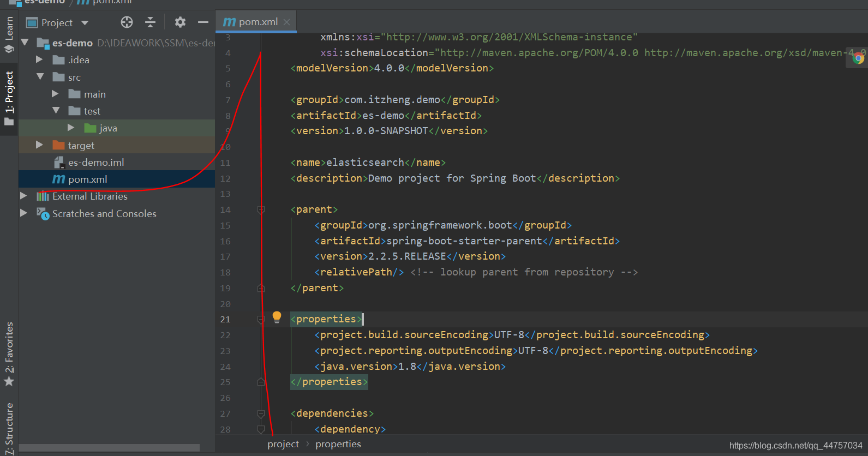The width and height of the screenshot is (868, 456).
Task: Collapse the src folder arrow
Action: point(40,76)
